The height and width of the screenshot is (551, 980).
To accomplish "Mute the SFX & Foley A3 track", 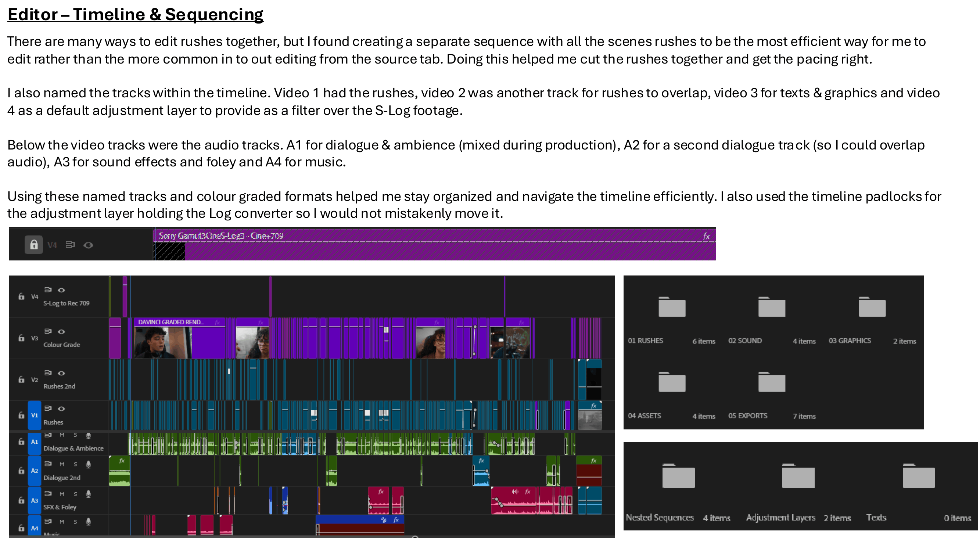I will click(62, 494).
